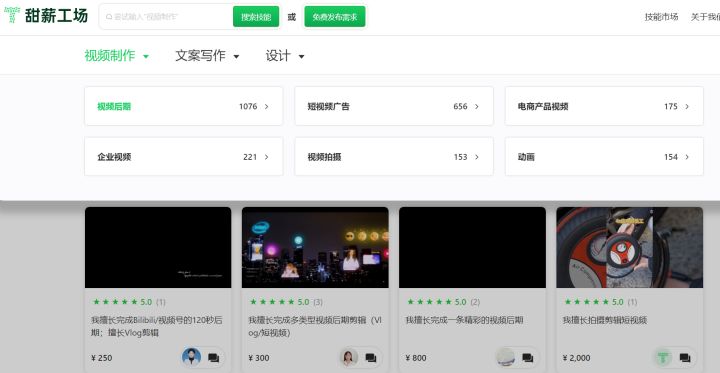Select 视频拍摄 subcategory

[x=394, y=157]
